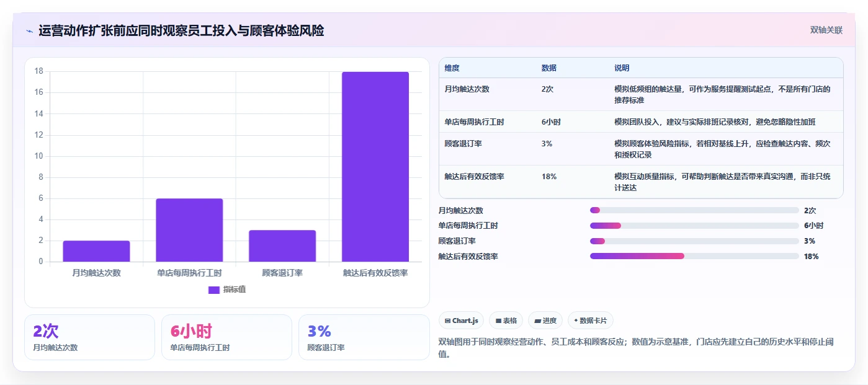Click the dashboard title text
The image size is (868, 385).
tap(181, 31)
